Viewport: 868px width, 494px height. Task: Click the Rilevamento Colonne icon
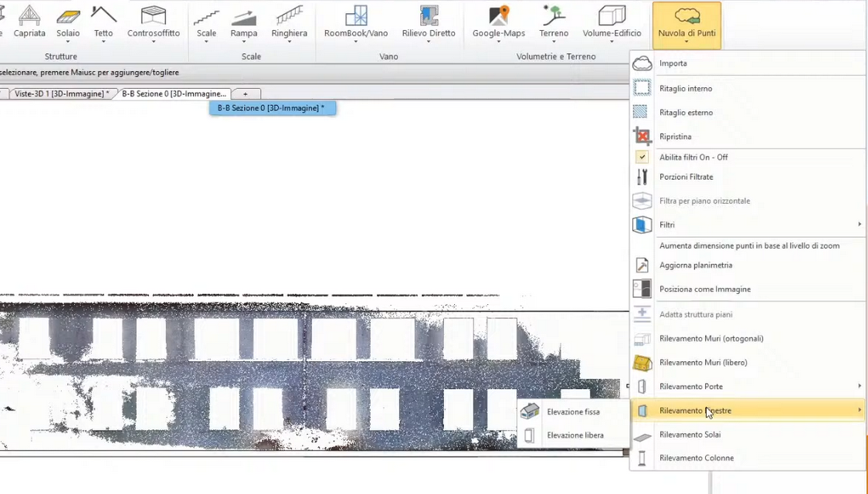pyautogui.click(x=643, y=458)
